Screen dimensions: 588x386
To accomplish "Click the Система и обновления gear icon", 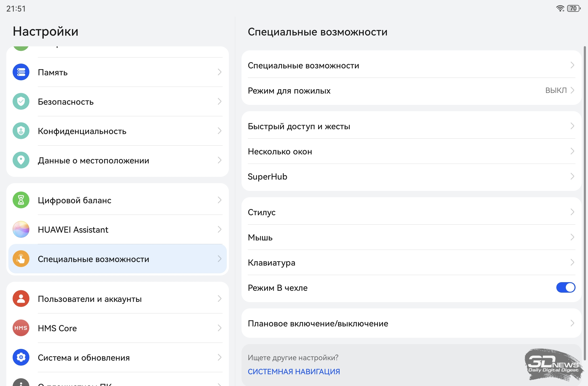I will [21, 357].
